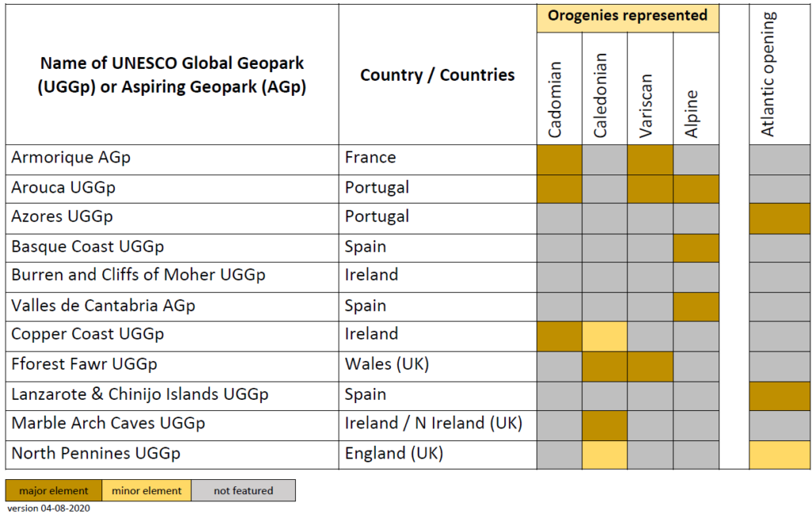Select North Pennines' Caledonian minor-element cell
Image resolution: width=812 pixels, height=514 pixels.
tap(604, 455)
